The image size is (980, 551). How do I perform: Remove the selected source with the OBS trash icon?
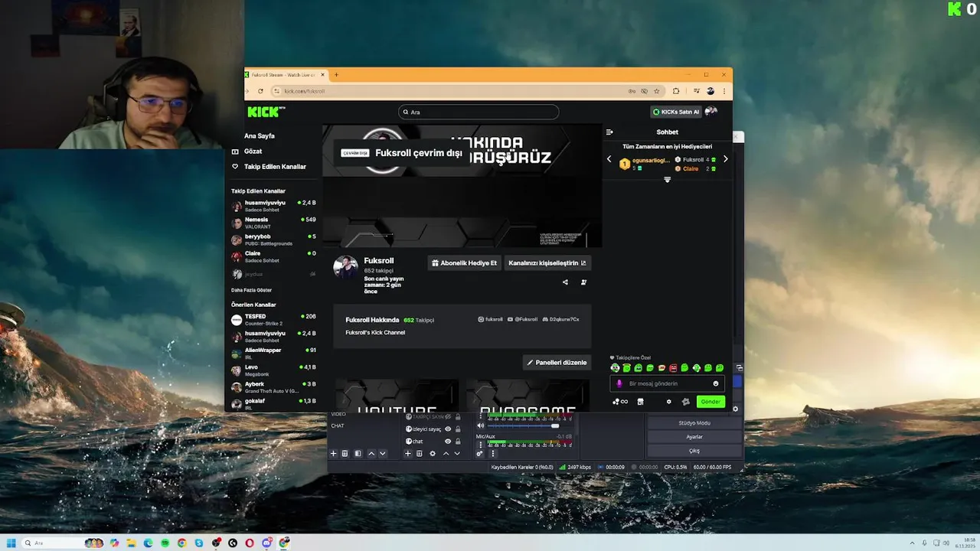click(419, 454)
